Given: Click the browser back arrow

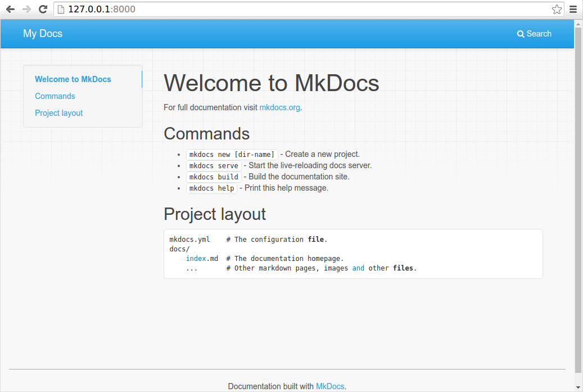Looking at the screenshot, I should 10,9.
